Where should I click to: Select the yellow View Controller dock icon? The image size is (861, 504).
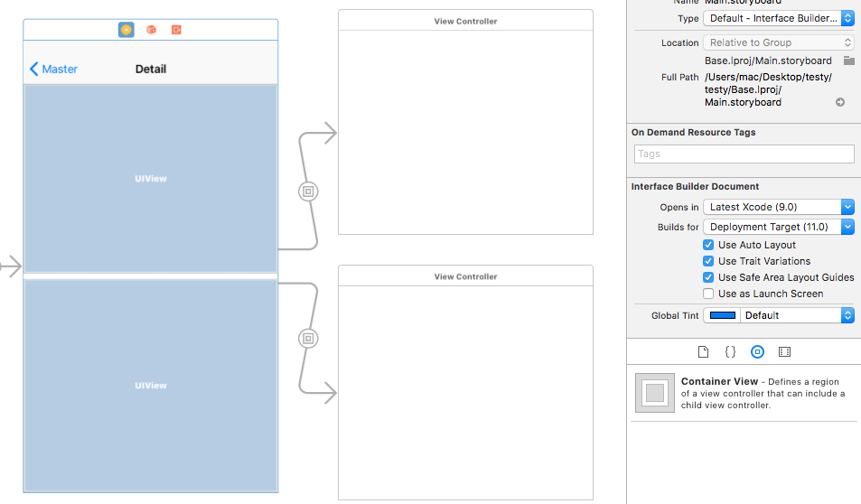[x=126, y=30]
